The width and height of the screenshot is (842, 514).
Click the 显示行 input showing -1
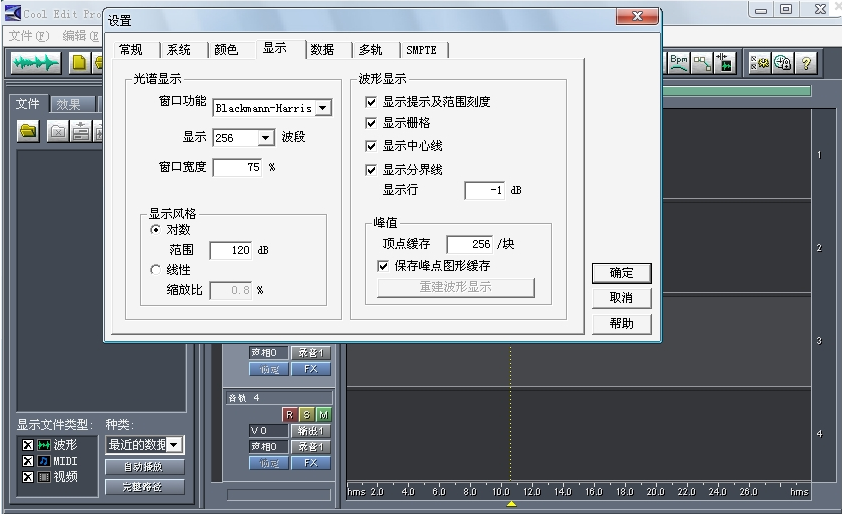point(484,190)
